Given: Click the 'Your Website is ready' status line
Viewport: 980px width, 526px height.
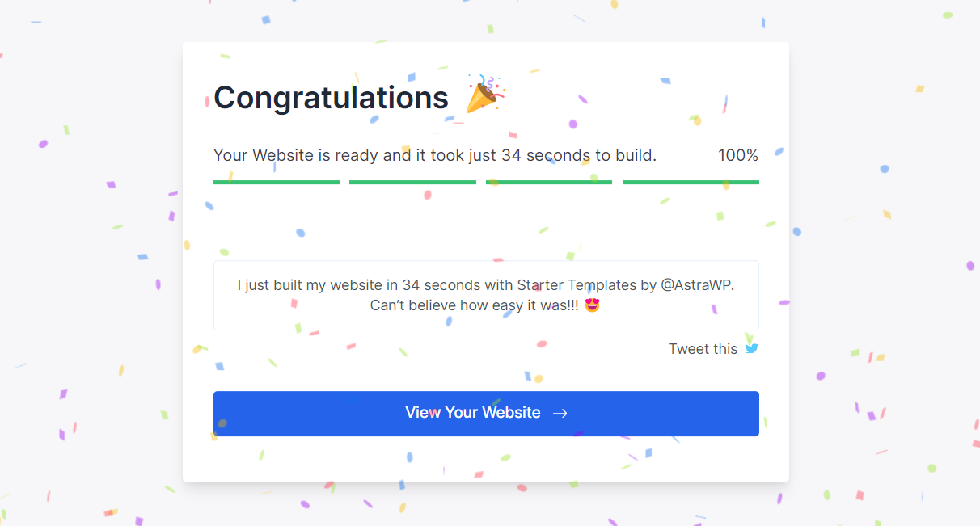Looking at the screenshot, I should click(435, 155).
